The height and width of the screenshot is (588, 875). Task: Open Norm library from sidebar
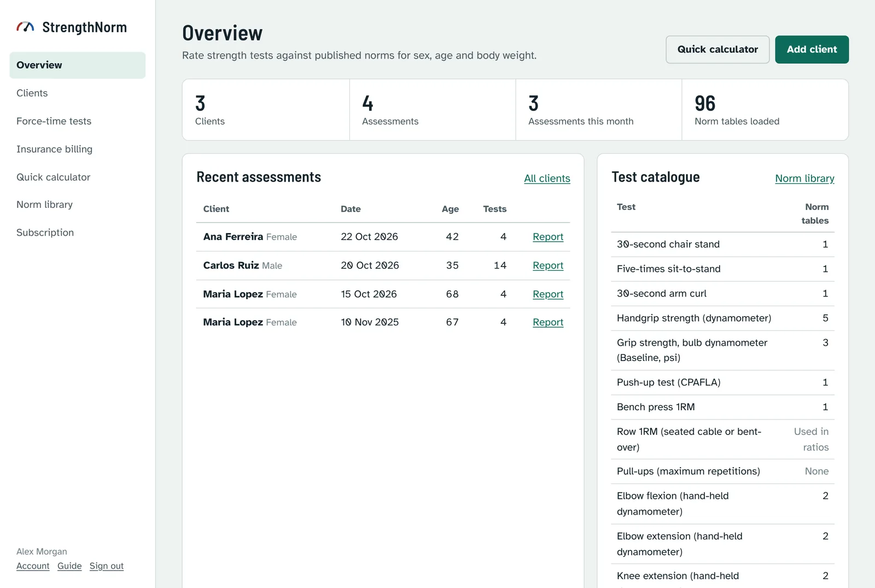tap(77, 205)
